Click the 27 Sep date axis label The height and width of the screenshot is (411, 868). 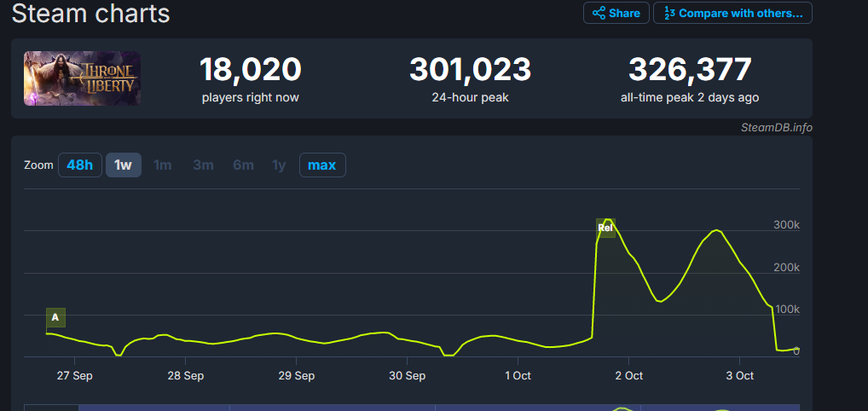(75, 375)
